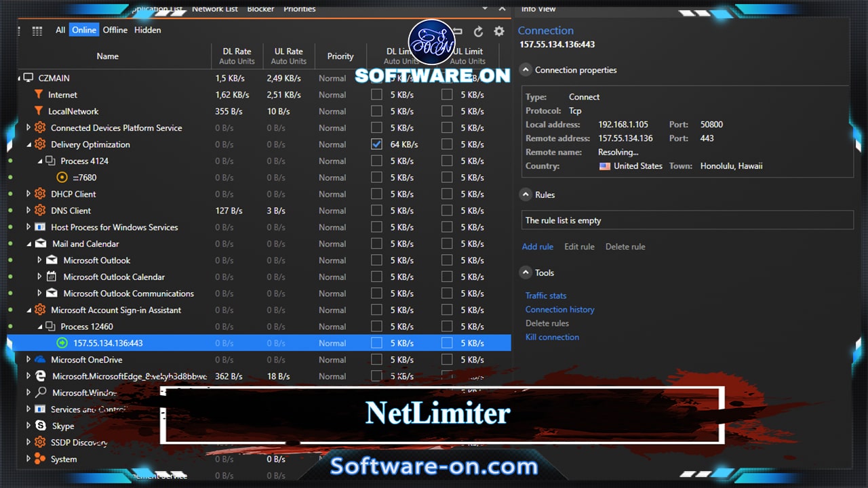Select the Hidden filter
Image resolution: width=868 pixels, height=488 pixels.
click(147, 30)
